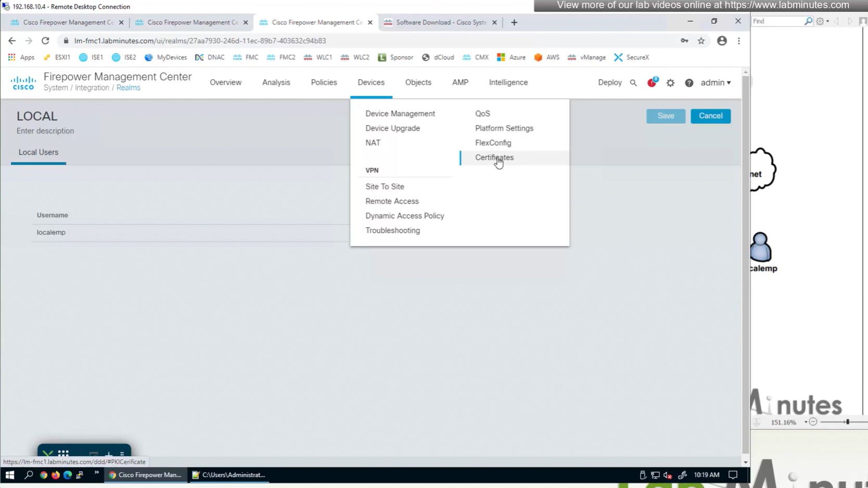Screen dimensions: 868x488
Task: Click the Realms breadcrumb link
Action: tap(128, 88)
